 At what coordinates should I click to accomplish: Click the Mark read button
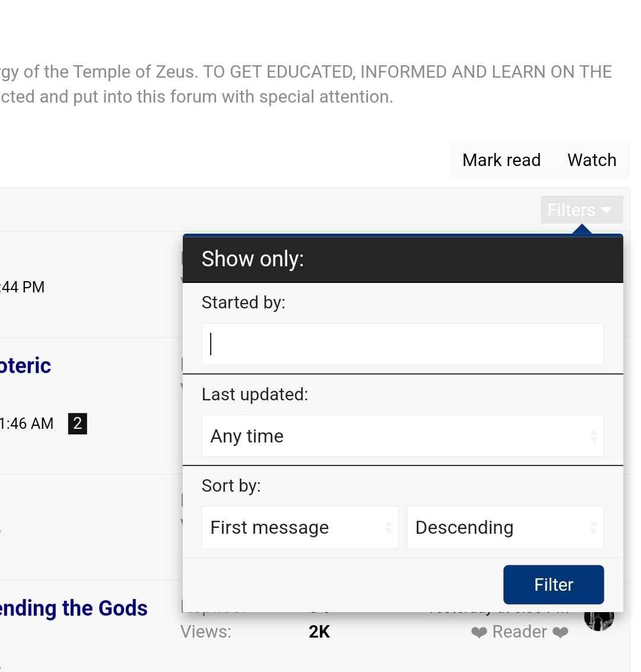[x=501, y=160]
